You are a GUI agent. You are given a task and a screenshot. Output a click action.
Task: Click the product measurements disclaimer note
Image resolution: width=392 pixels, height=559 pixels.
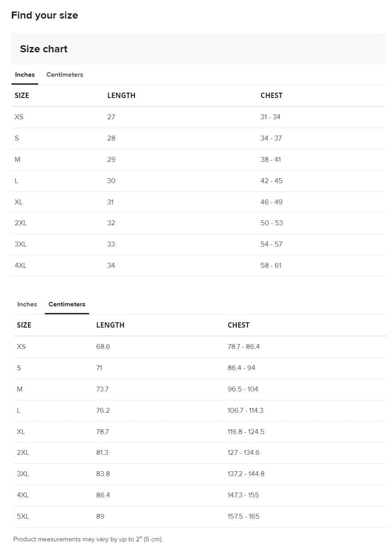[x=88, y=539]
